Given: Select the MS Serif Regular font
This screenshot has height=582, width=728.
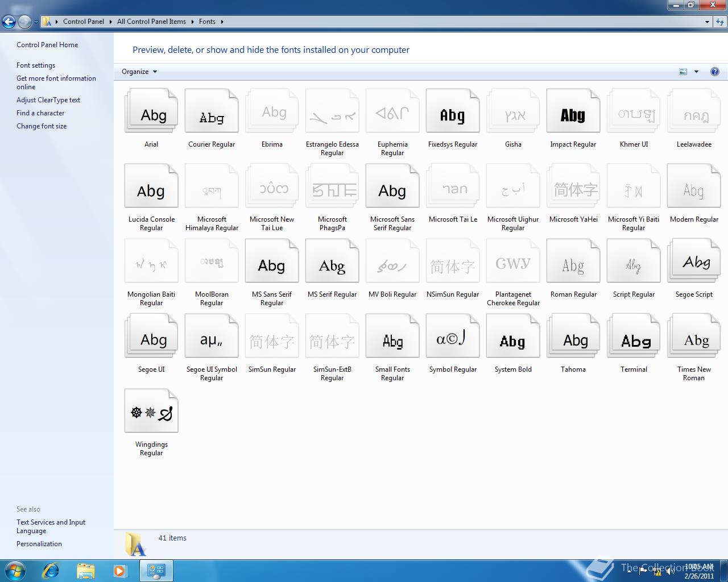Looking at the screenshot, I should point(332,261).
